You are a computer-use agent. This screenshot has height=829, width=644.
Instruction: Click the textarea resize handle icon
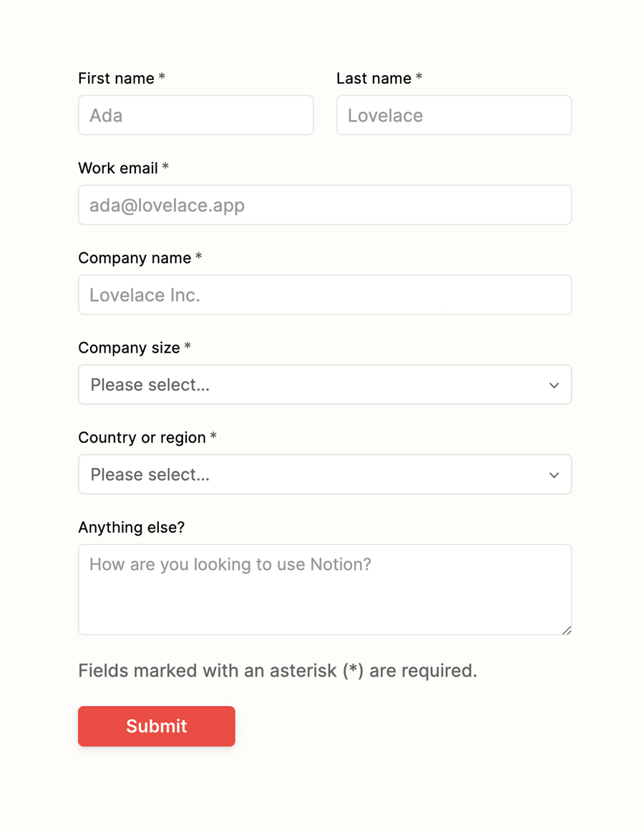click(x=567, y=630)
